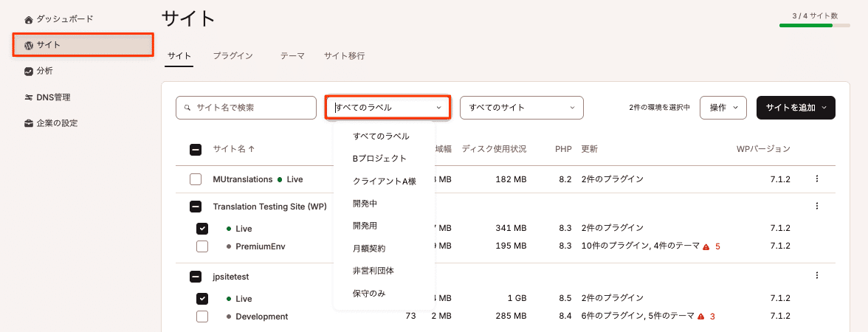The height and width of the screenshot is (332, 868).
Task: Click the 182 MB disk usage value
Action: [511, 179]
